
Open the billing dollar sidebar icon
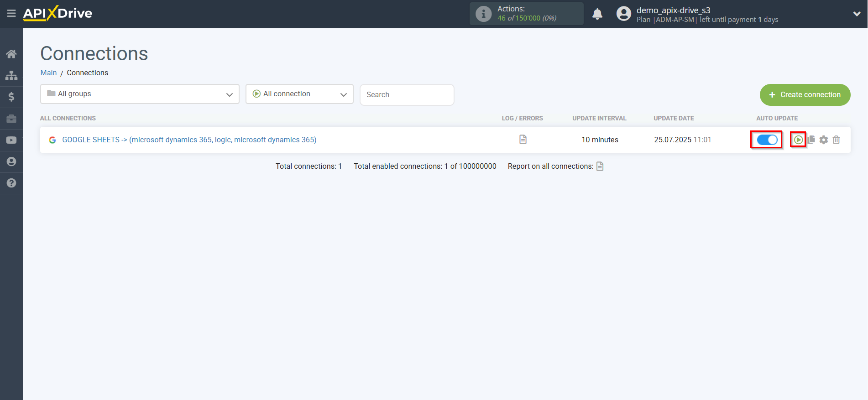click(x=11, y=97)
